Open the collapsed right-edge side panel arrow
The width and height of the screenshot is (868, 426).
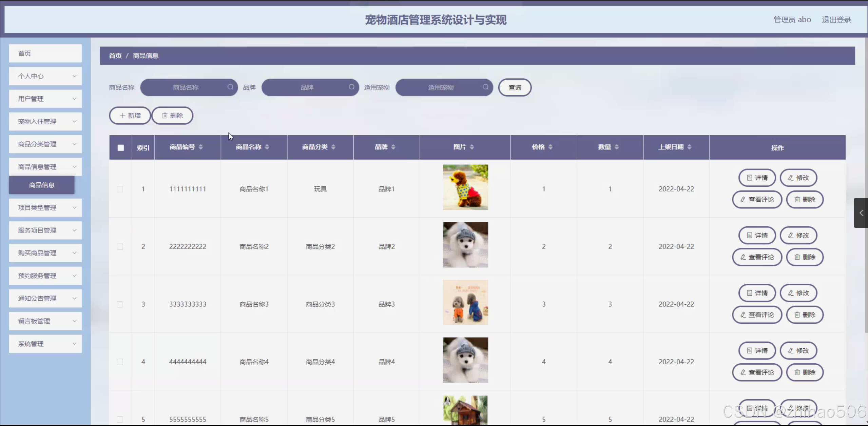pos(861,213)
